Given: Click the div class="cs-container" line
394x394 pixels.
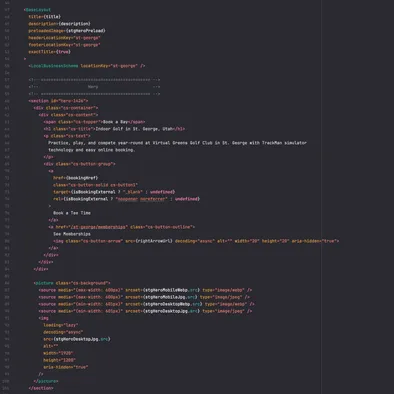Looking at the screenshot, I should tap(66, 108).
